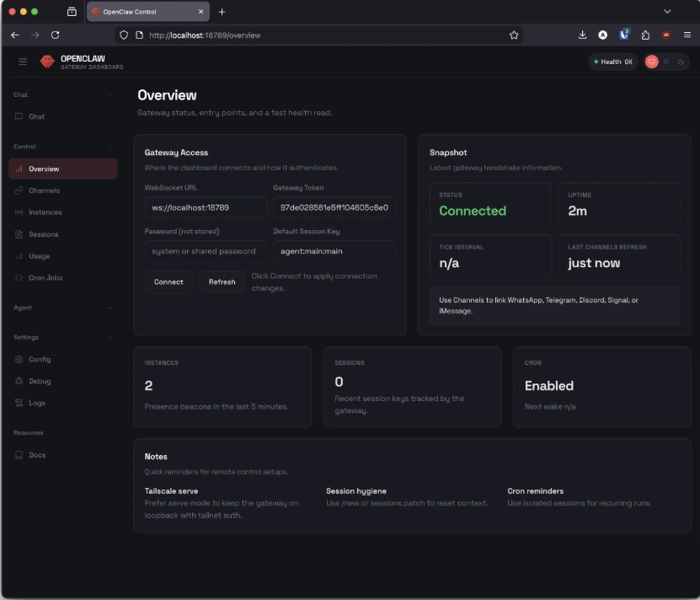Click the shield tracking protection icon
This screenshot has height=600, width=700.
coord(124,35)
